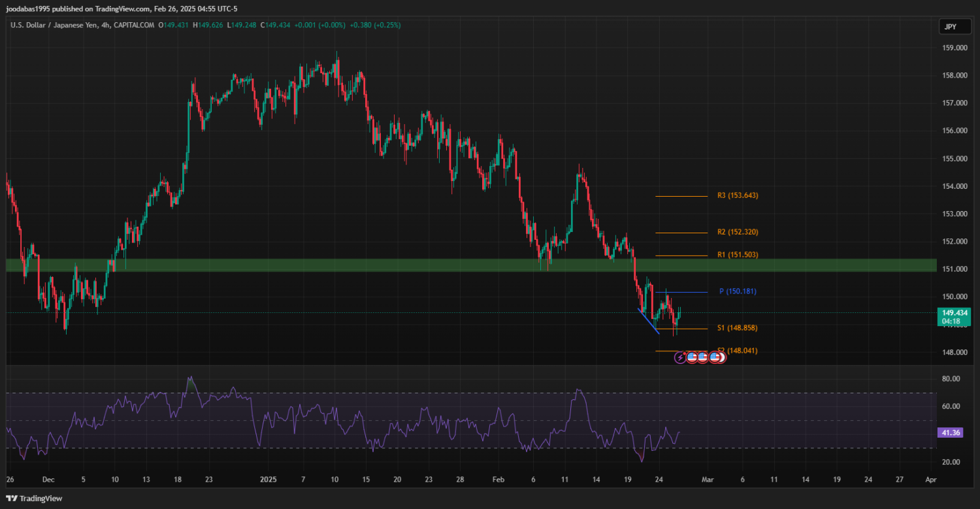Select the S1 (148.858) support label

pos(737,328)
